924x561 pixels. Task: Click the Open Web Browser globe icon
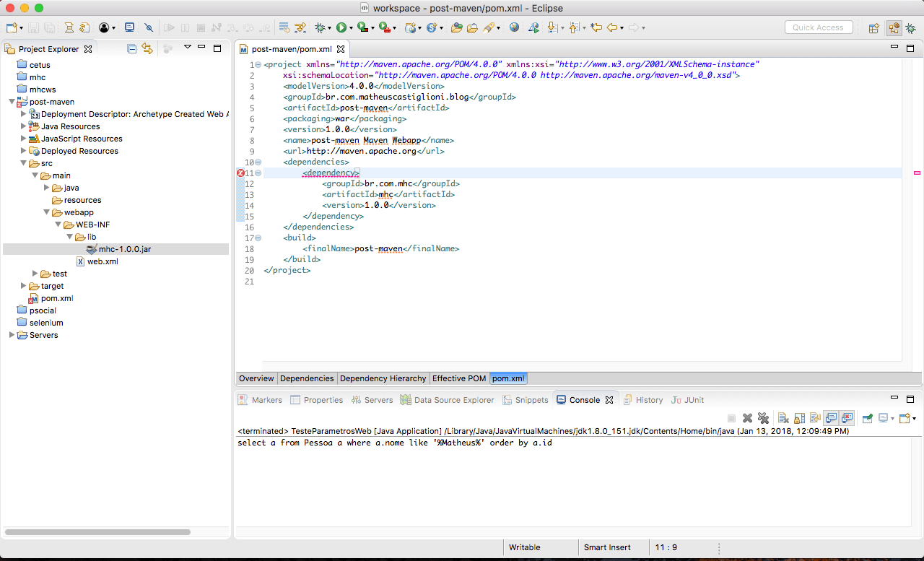pyautogui.click(x=515, y=27)
